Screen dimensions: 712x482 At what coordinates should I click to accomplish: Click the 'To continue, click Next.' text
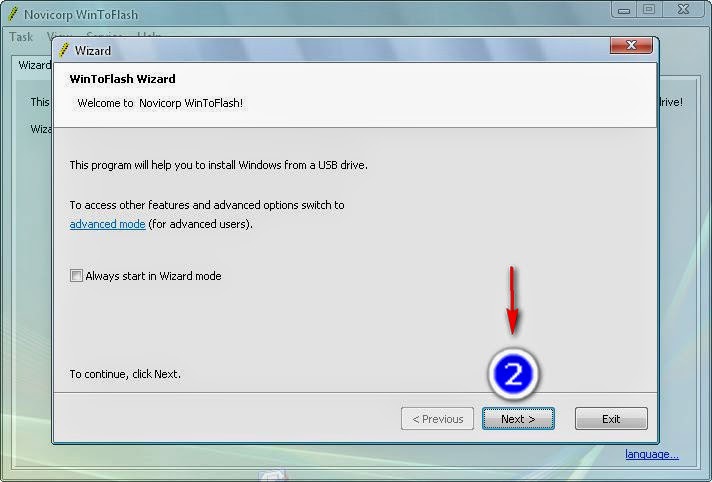click(125, 374)
